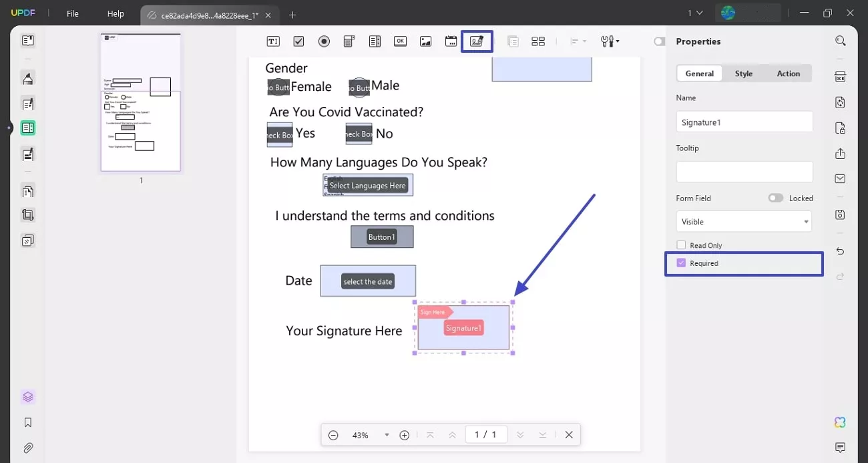Click the Name field containing Signature1
This screenshot has height=463, width=868.
click(744, 122)
